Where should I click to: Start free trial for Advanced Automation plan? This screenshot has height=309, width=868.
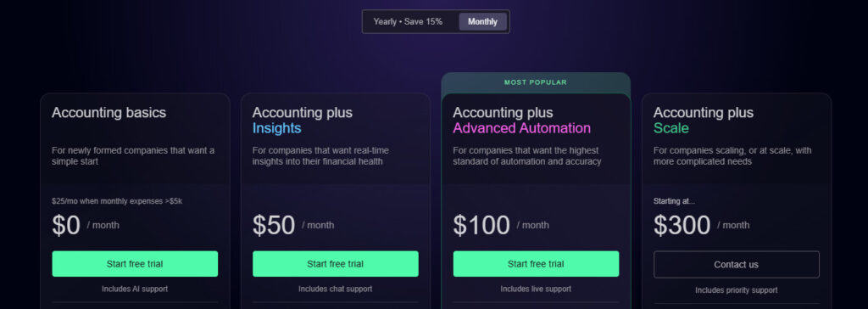[536, 264]
